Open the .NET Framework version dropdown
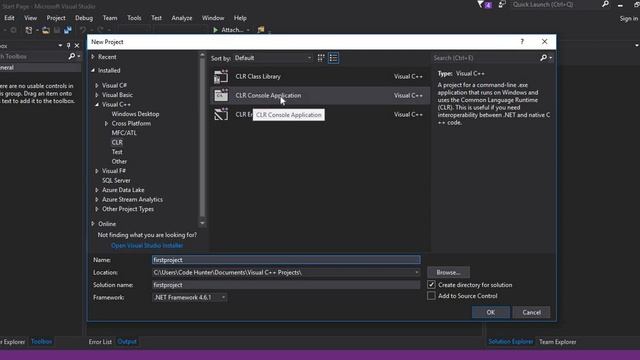The height and width of the screenshot is (360, 640). (190, 297)
